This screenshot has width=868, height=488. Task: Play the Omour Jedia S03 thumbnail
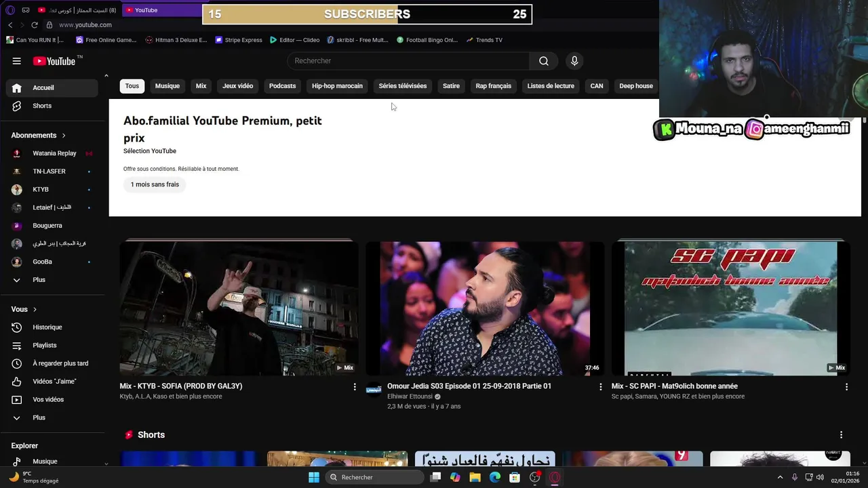485,308
